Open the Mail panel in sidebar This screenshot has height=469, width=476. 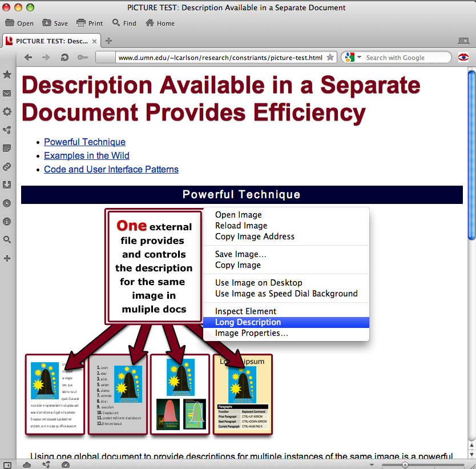(x=7, y=93)
